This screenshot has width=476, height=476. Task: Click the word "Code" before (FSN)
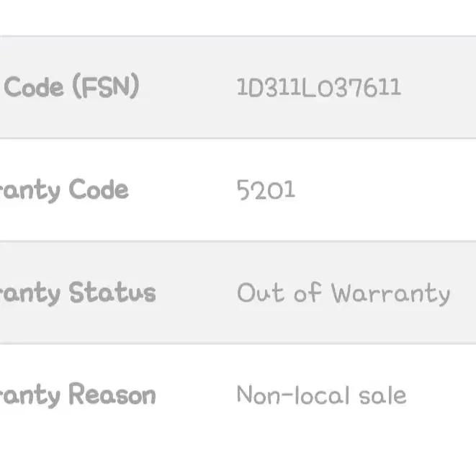tap(34, 87)
